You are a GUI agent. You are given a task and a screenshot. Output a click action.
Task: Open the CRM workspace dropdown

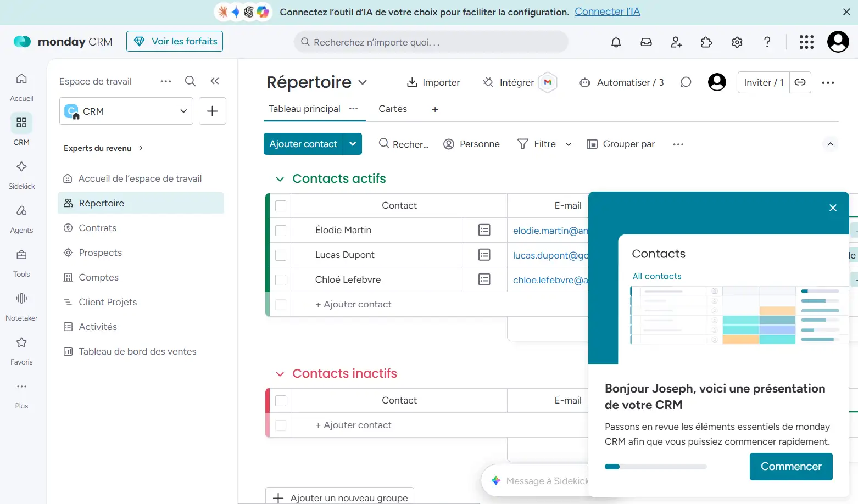[126, 111]
